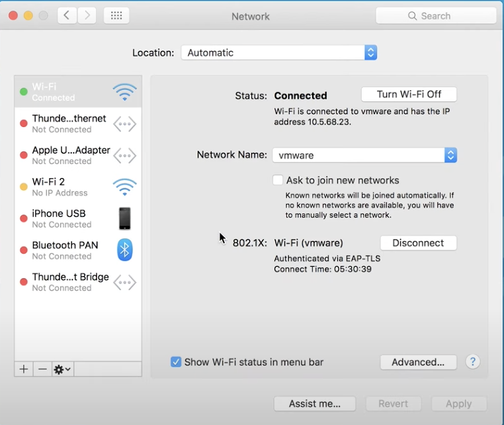Select the Thunde...t Bridge service
504x425 pixels.
point(78,282)
